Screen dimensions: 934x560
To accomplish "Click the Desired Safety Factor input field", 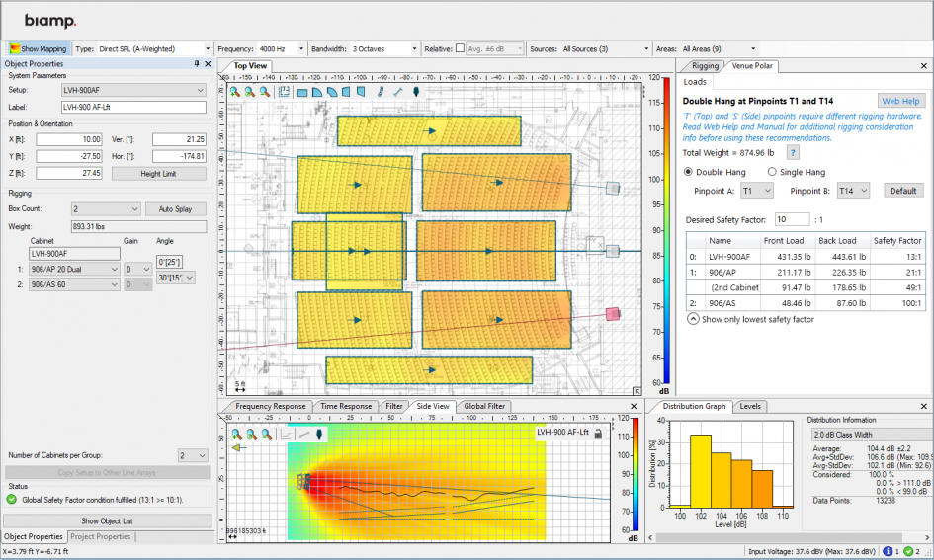I will (792, 218).
